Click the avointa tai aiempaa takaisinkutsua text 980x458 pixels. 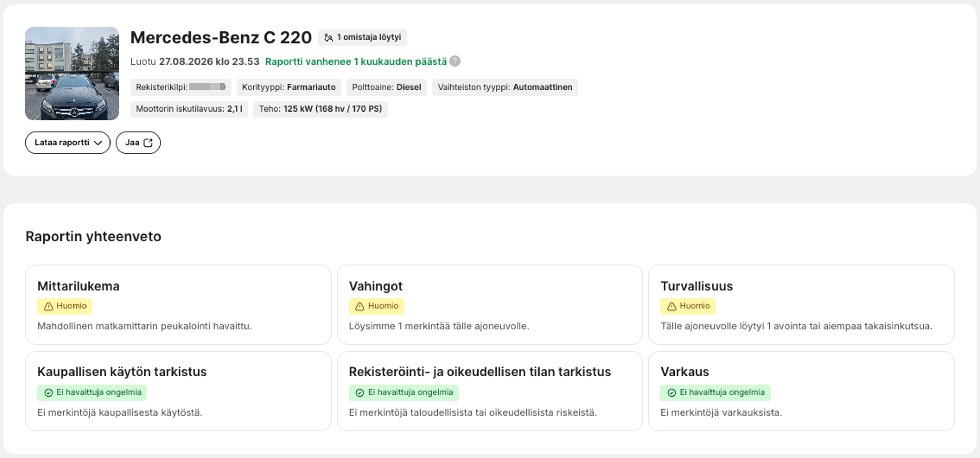pyautogui.click(x=853, y=326)
